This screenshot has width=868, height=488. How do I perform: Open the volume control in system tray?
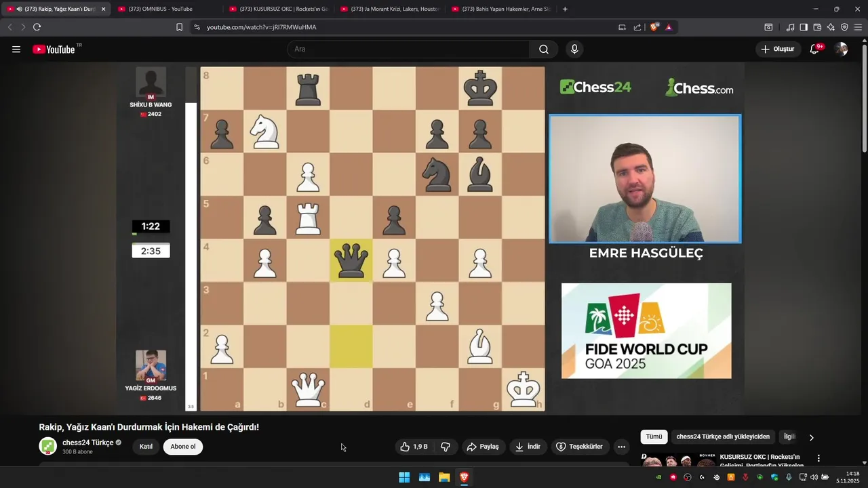point(814,477)
